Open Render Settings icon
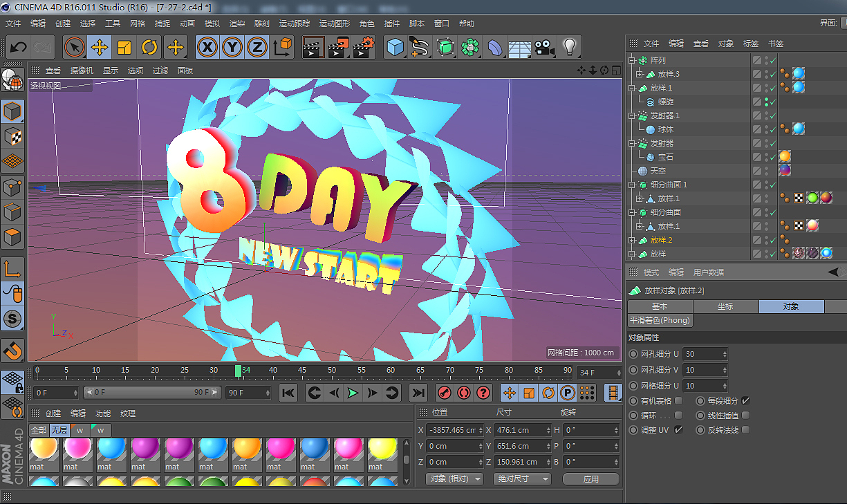Screen dimensions: 847x504 (x=364, y=48)
